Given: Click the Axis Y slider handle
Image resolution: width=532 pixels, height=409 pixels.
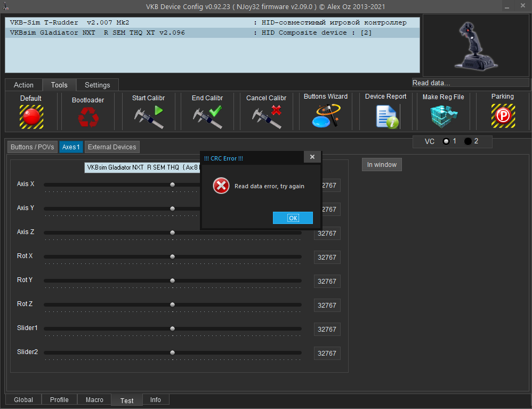Looking at the screenshot, I should pyautogui.click(x=172, y=208).
